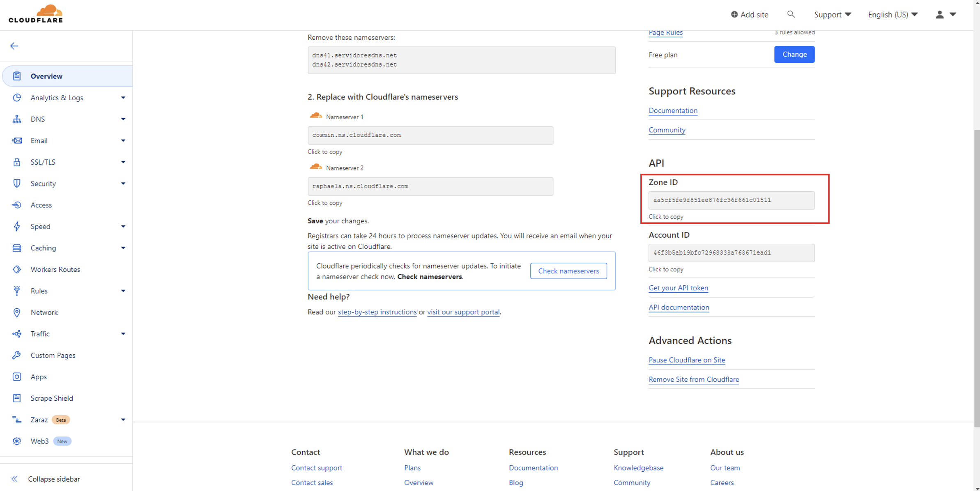Click the Scrape Shield document icon

coord(17,398)
